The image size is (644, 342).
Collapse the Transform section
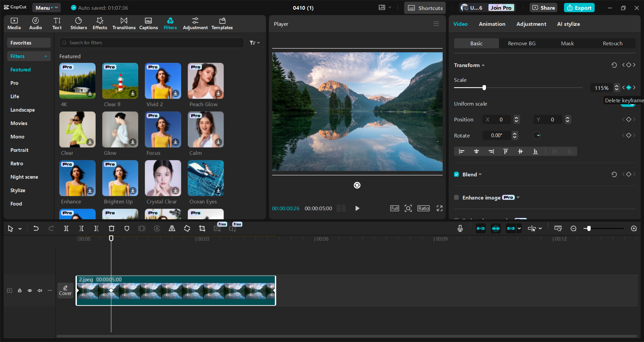tap(483, 65)
